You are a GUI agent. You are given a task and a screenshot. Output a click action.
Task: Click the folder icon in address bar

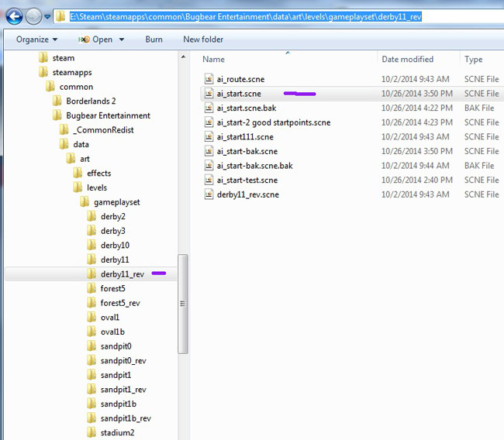(60, 16)
